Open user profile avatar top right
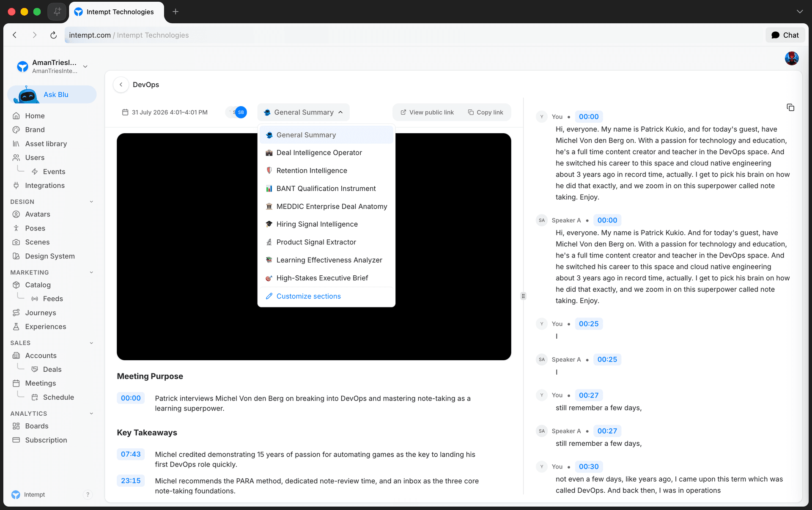812x510 pixels. coord(792,58)
